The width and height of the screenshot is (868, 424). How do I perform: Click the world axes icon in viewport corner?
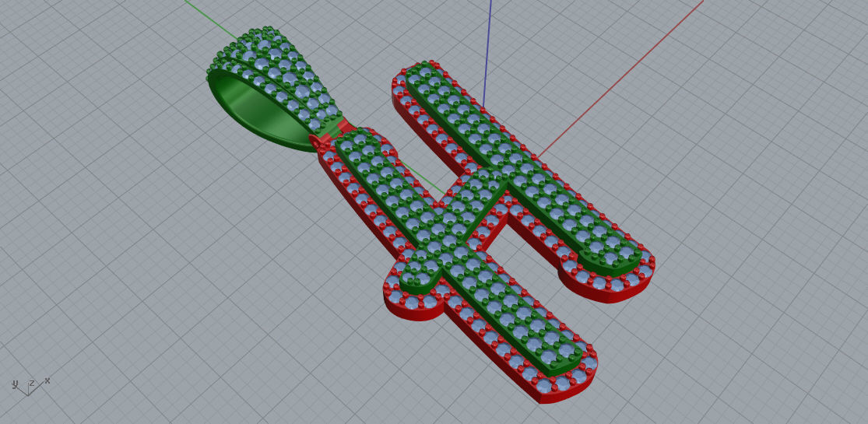point(31,387)
